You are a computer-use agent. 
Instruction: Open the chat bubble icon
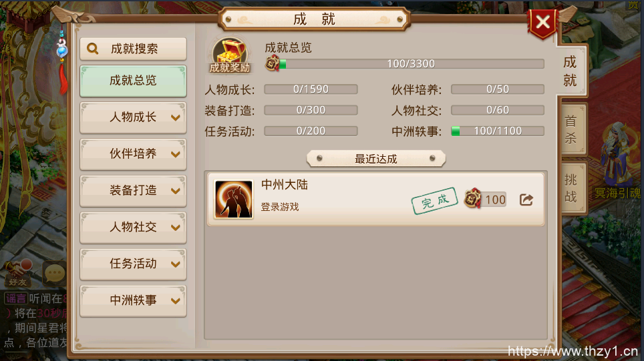pyautogui.click(x=55, y=274)
